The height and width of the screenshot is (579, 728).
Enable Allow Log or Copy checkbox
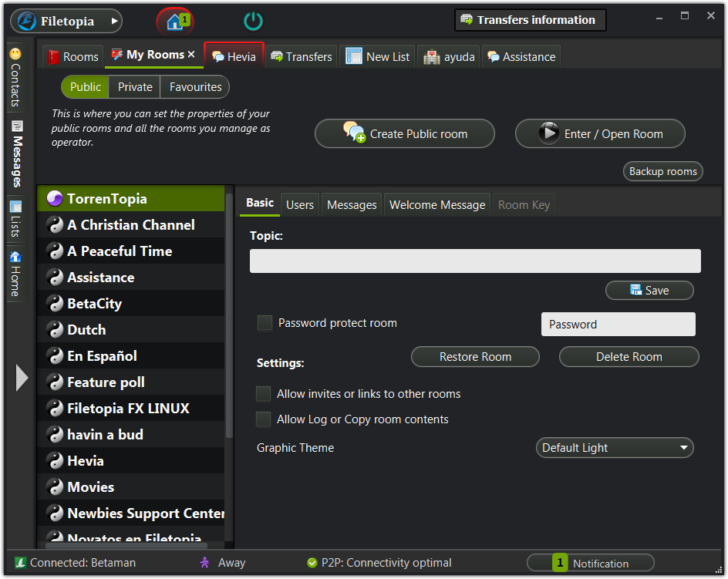[263, 419]
